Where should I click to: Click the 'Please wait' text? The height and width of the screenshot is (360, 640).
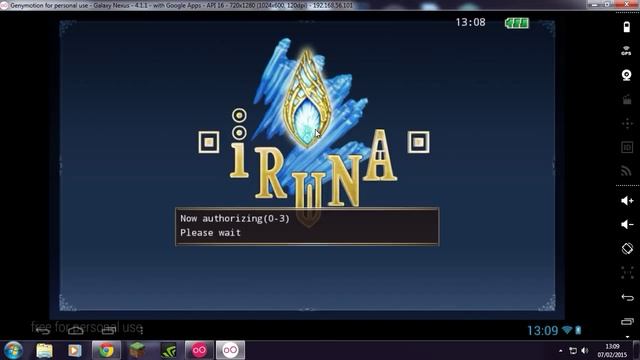pyautogui.click(x=210, y=233)
